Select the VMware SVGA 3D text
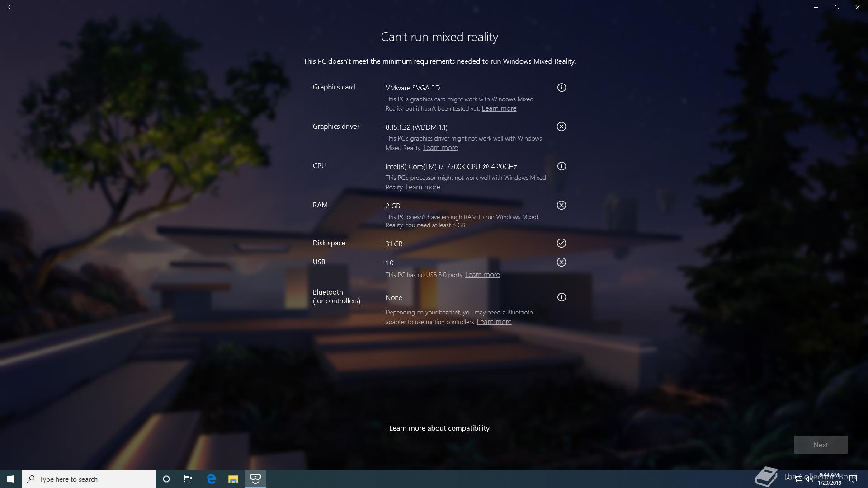Viewport: 868px width, 488px height. tap(413, 88)
